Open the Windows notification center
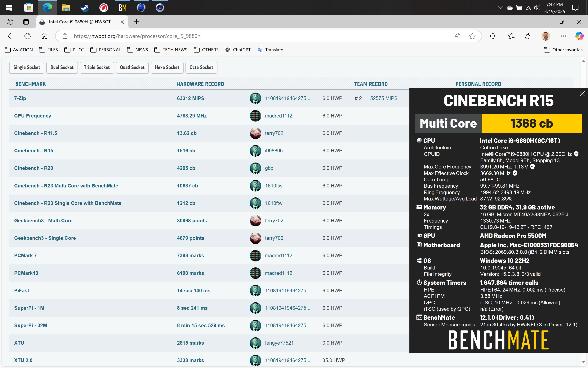Viewport: 588px width, 368px height. [575, 8]
